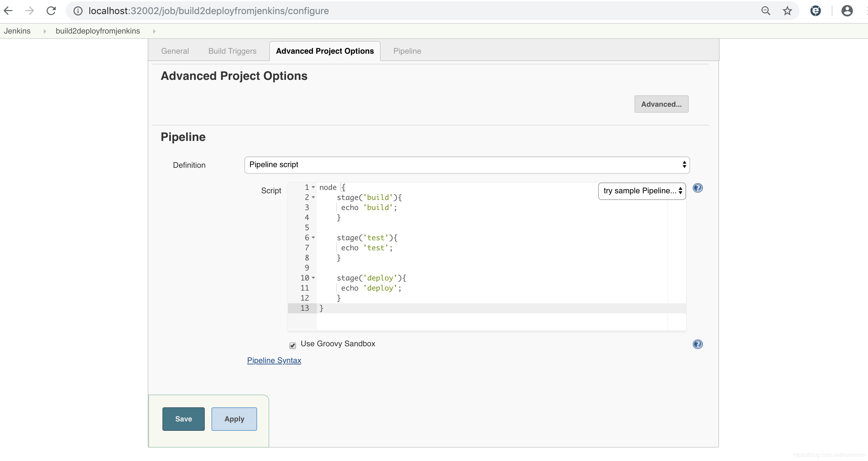Switch to the General tab

point(175,51)
